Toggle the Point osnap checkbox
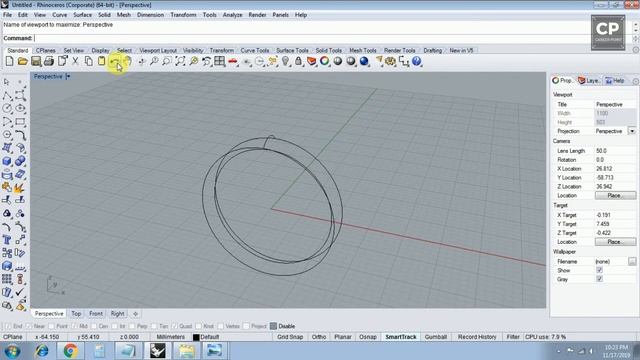The image size is (640, 360). (51, 326)
